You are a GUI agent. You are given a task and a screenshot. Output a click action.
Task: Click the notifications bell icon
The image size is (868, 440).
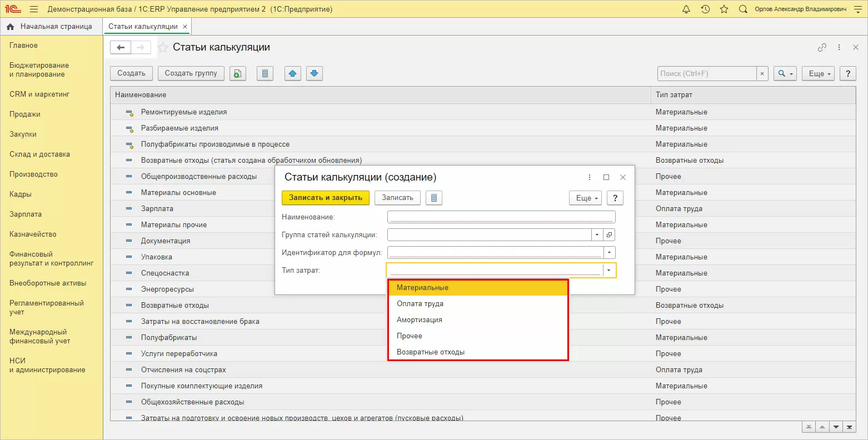coord(686,9)
